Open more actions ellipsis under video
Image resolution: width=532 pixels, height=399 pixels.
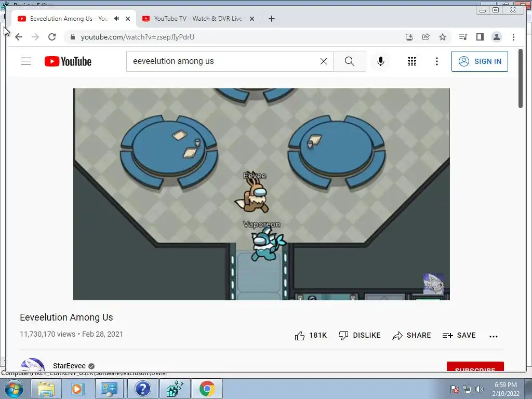point(494,336)
